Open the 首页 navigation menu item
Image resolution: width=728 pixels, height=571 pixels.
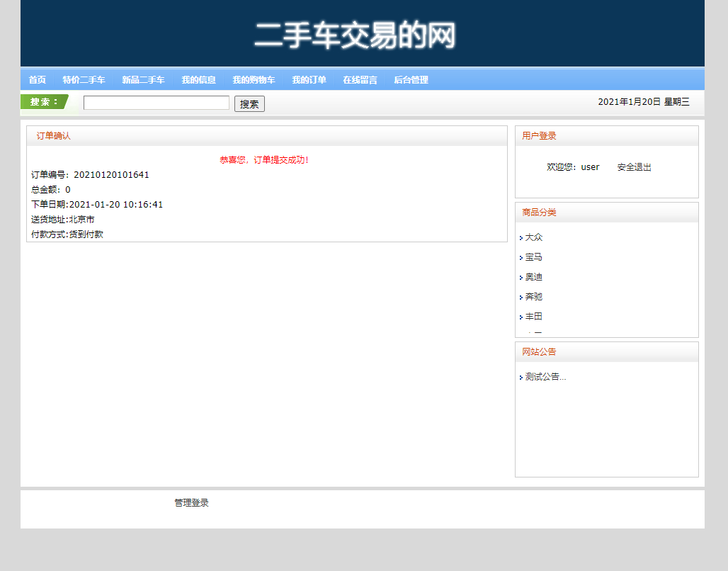tap(37, 79)
